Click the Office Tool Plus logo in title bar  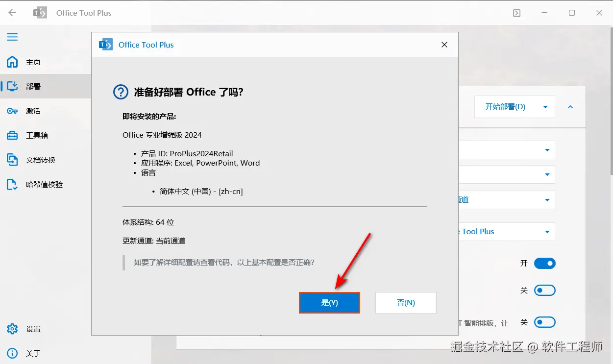pos(40,13)
